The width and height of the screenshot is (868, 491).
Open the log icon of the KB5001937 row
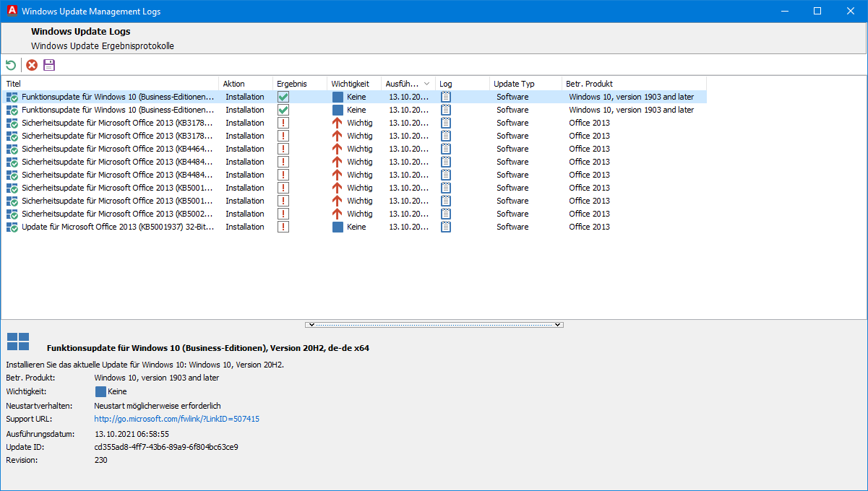446,227
